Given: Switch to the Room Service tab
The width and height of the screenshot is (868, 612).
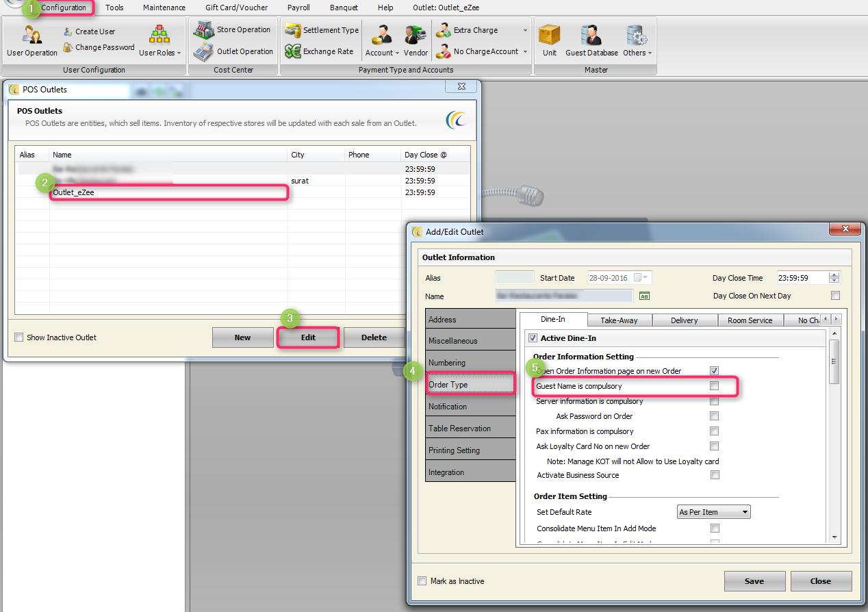Looking at the screenshot, I should pos(750,320).
